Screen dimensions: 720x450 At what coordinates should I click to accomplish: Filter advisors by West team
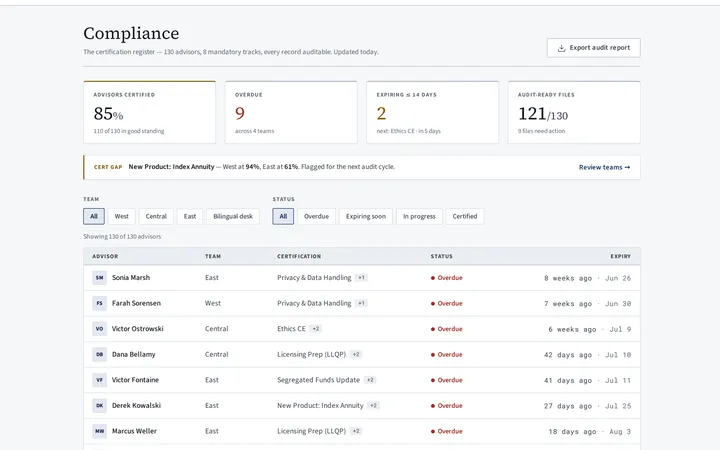122,216
